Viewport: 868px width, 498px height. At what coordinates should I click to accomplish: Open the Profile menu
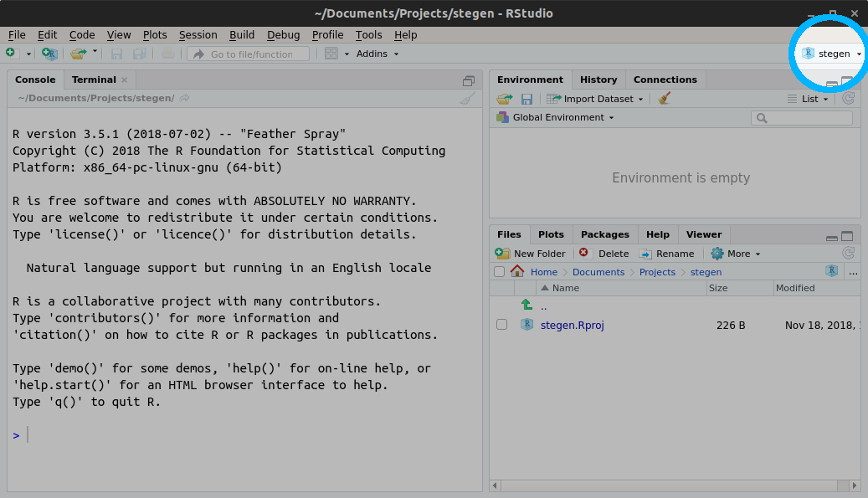[327, 35]
